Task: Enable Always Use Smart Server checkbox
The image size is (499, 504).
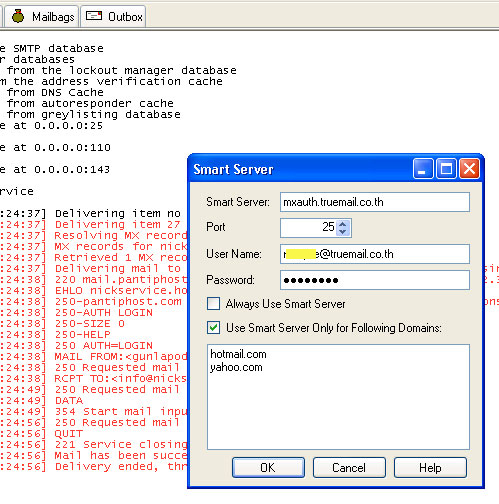Action: 213,304
